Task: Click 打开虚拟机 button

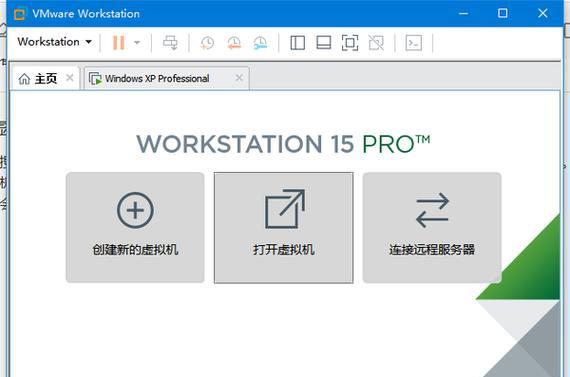Action: click(284, 228)
